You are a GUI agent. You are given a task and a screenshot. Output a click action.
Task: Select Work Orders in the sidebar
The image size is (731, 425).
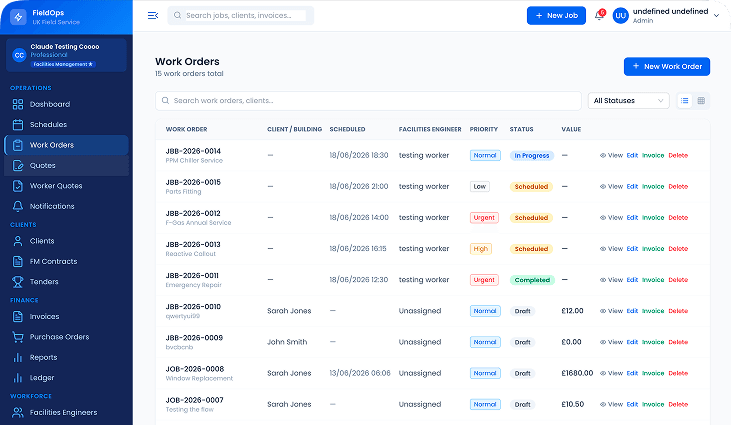point(66,145)
